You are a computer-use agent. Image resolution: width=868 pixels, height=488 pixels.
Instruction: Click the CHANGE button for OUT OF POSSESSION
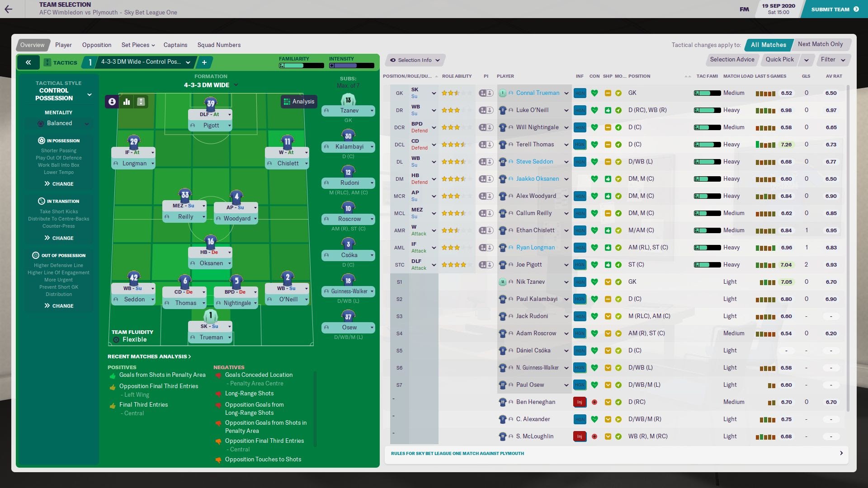[x=59, y=305]
